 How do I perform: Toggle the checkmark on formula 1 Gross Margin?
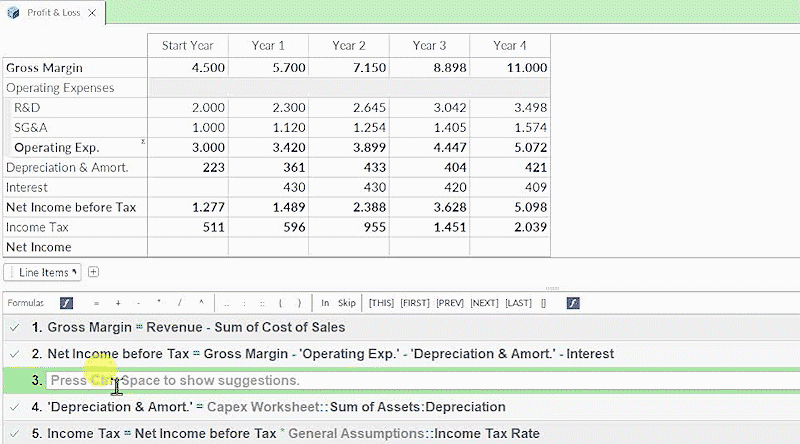[x=13, y=327]
